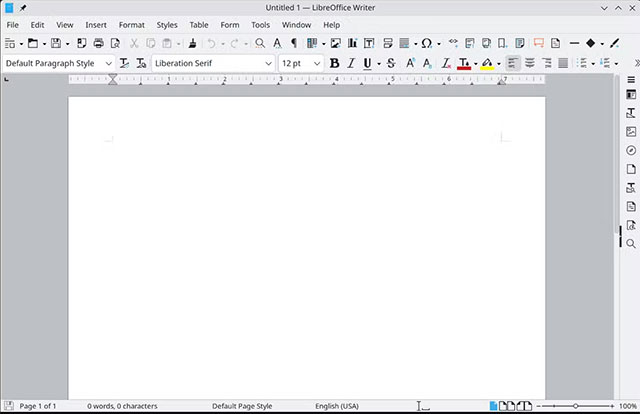640x414 pixels.
Task: Open Underline style dropdown arrow
Action: click(x=379, y=64)
